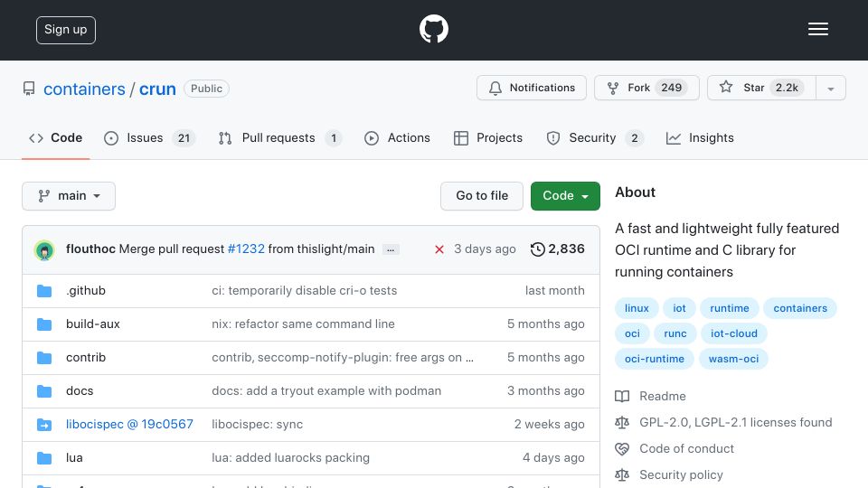The width and height of the screenshot is (868, 488).
Task: Open flouthoc's profile link
Action: [x=90, y=249]
